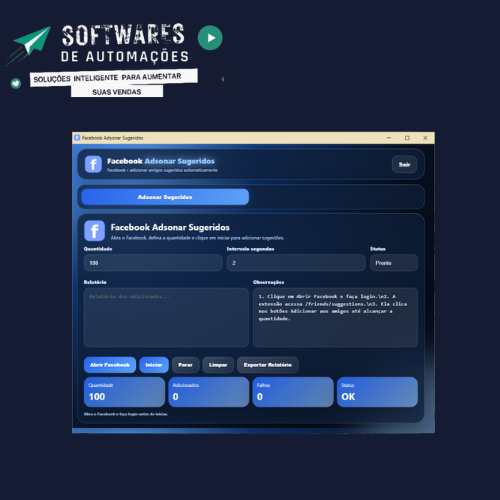500x500 pixels.
Task: Click the Status field showing Pronto
Action: [x=394, y=263]
